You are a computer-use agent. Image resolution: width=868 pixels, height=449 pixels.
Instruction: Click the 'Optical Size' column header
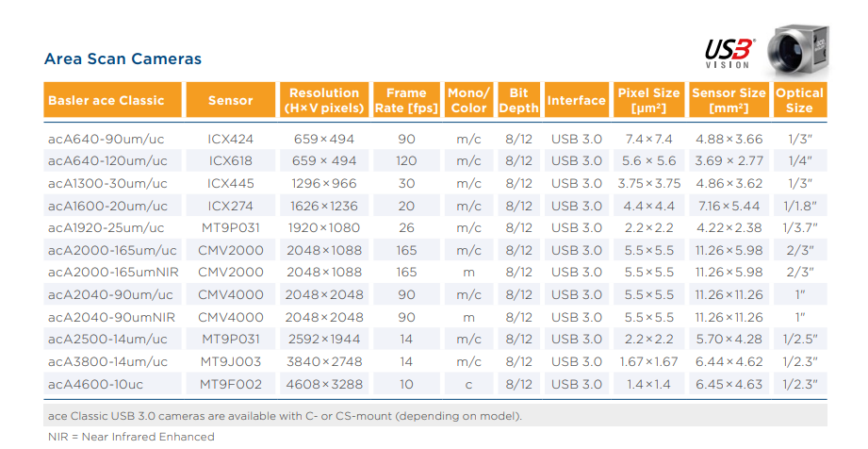(x=800, y=100)
